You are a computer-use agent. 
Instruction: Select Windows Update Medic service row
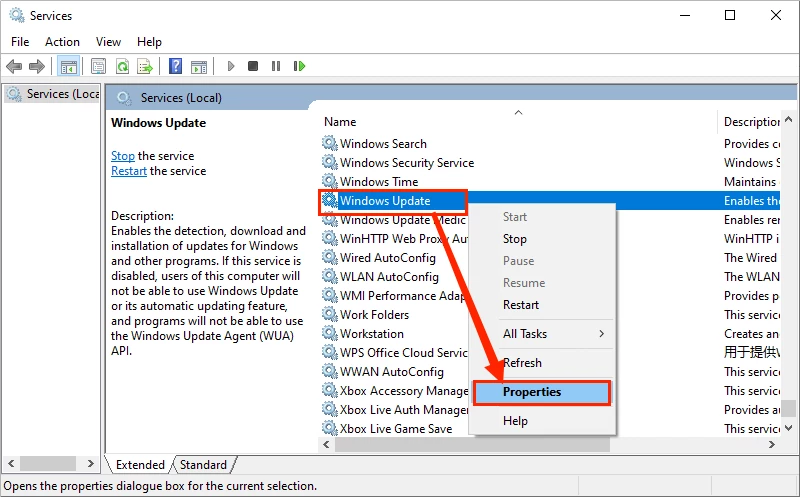(394, 219)
